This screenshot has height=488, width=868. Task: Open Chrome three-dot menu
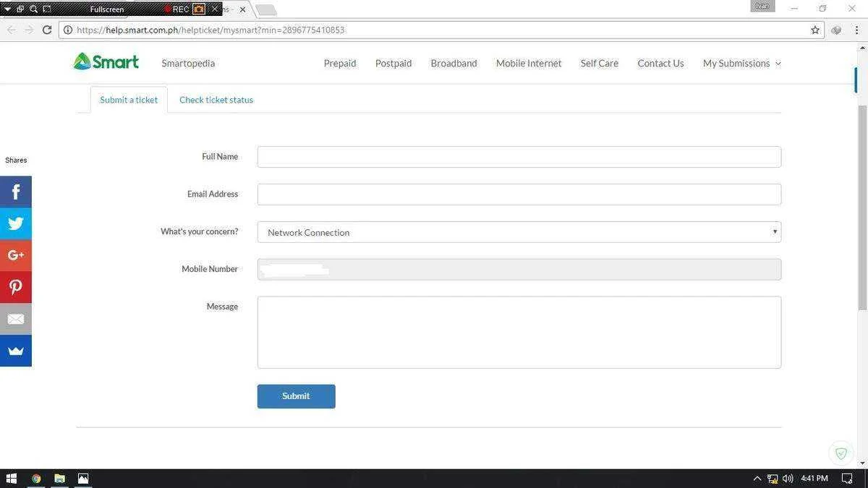(856, 30)
